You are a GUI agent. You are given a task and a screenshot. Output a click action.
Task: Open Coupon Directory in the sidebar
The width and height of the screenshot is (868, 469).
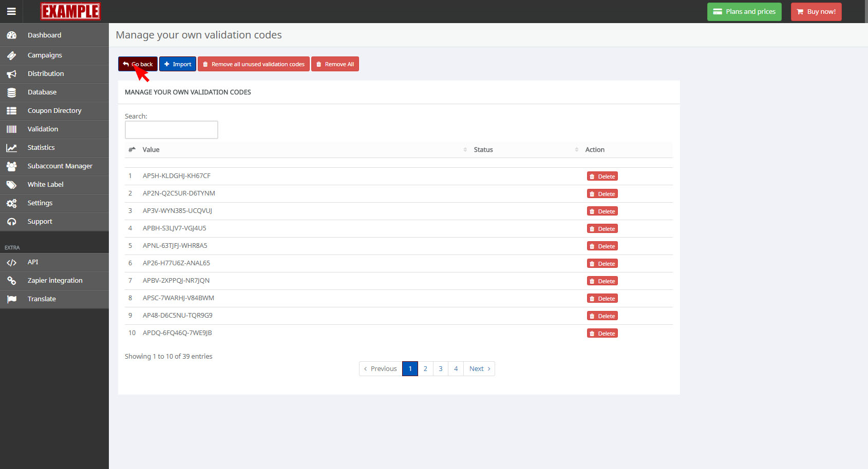pyautogui.click(x=54, y=111)
